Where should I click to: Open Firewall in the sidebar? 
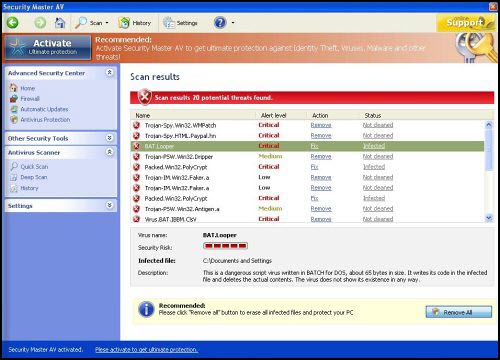coord(30,99)
